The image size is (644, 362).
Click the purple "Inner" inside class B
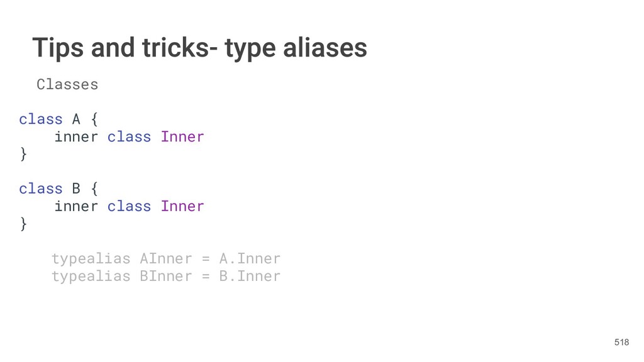(182, 206)
